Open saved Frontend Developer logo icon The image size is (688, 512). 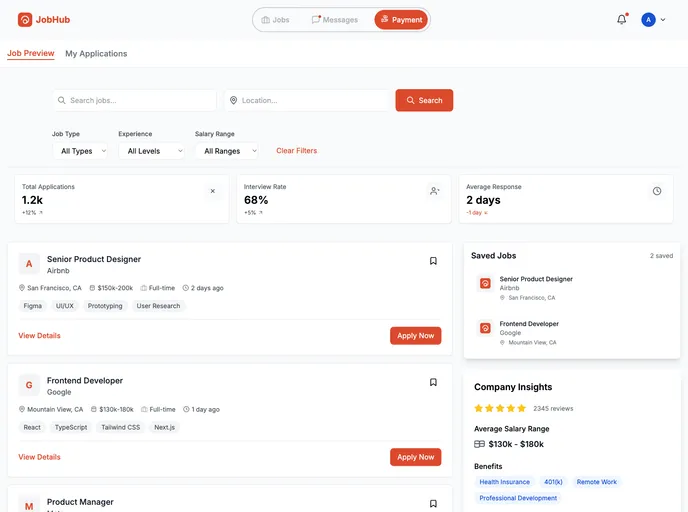tap(485, 328)
